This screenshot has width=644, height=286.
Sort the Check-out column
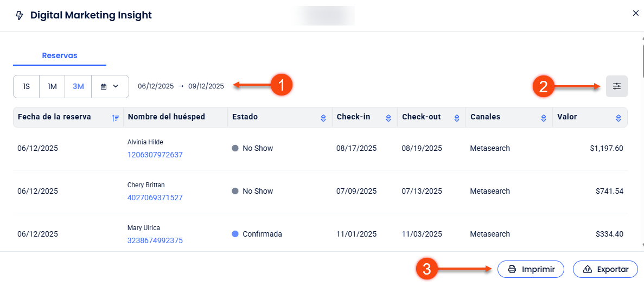[457, 118]
